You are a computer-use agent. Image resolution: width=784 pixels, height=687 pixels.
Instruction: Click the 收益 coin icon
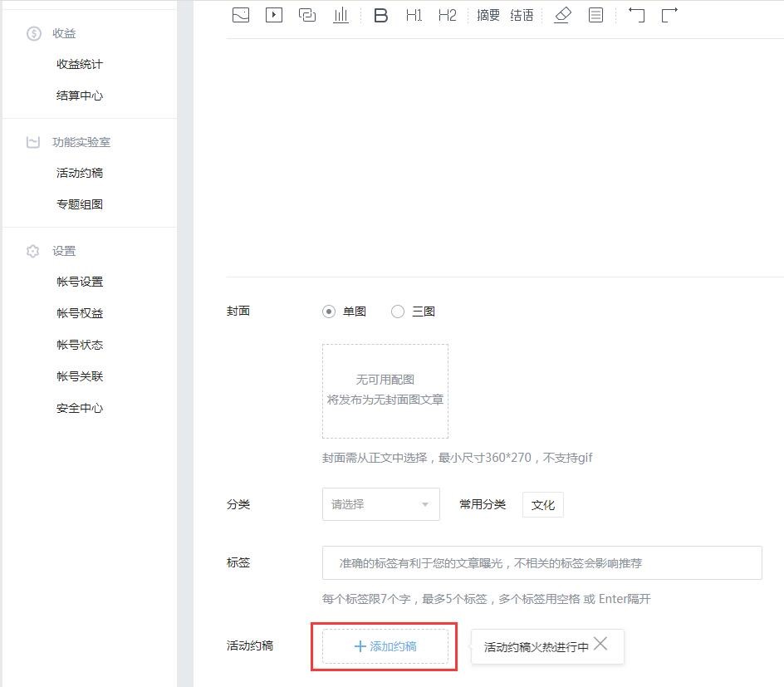tap(33, 33)
